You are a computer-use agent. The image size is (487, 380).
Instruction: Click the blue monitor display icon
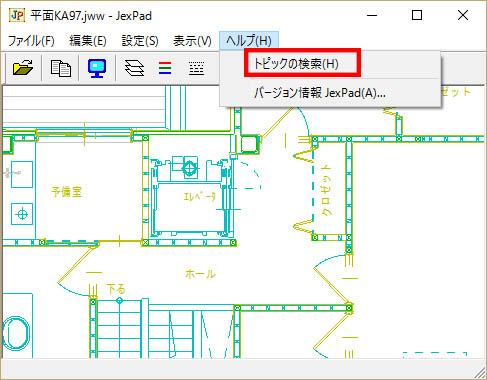[x=97, y=68]
